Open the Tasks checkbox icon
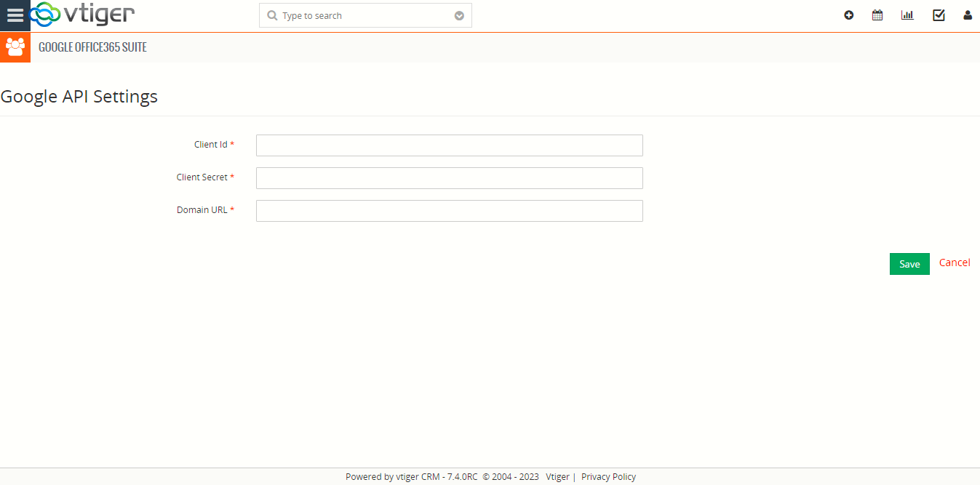This screenshot has height=485, width=980. 939,15
